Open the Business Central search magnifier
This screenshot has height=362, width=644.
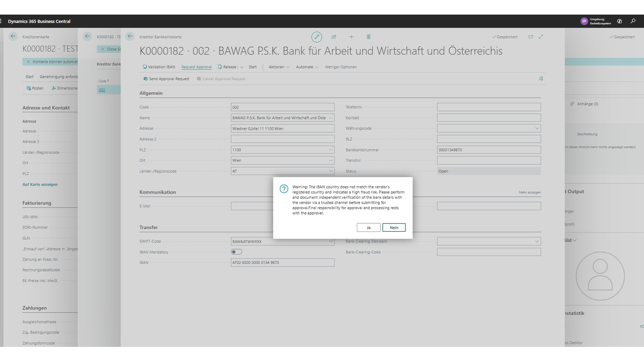tap(633, 21)
